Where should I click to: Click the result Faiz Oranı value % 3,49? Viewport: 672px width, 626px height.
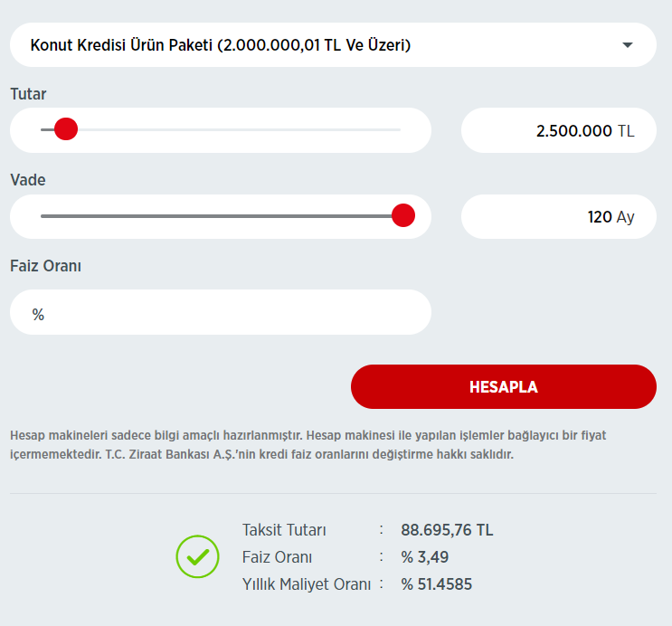(x=425, y=557)
